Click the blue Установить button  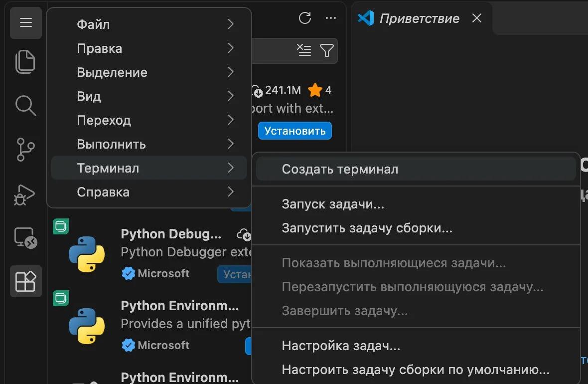tap(295, 131)
